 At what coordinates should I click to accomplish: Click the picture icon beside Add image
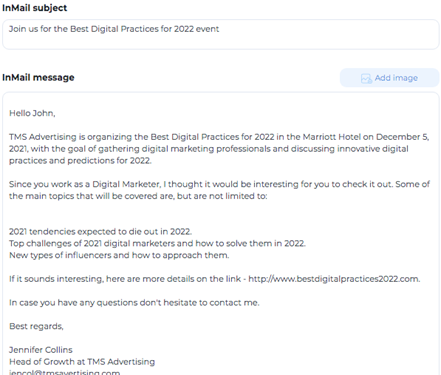[x=366, y=78]
